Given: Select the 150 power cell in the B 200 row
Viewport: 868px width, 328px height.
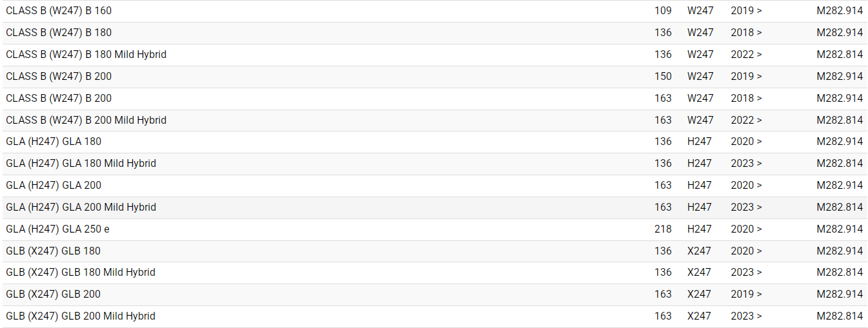Looking at the screenshot, I should [663, 77].
